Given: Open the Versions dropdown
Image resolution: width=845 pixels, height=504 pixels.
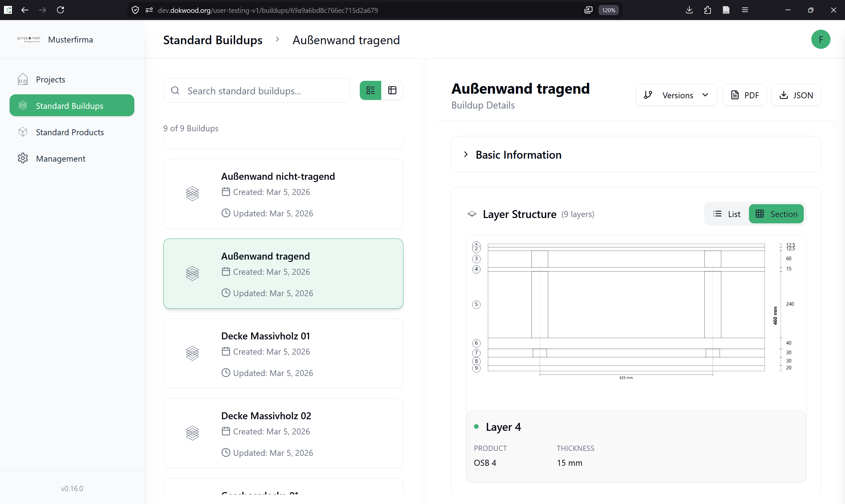Looking at the screenshot, I should 676,95.
